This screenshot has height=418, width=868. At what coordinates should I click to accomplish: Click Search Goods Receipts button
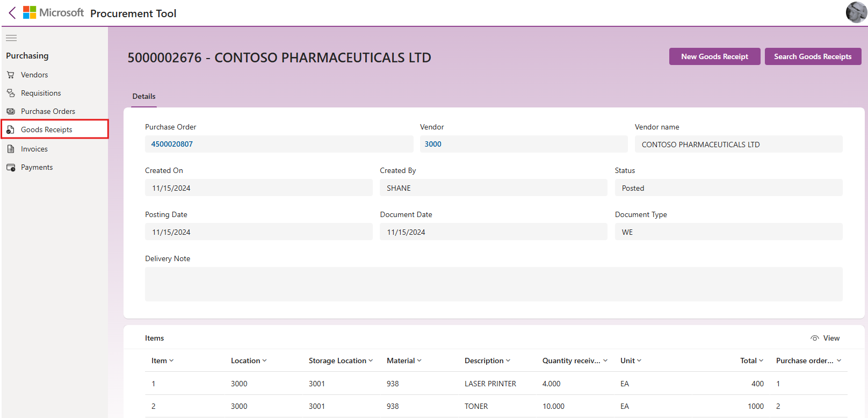(813, 56)
